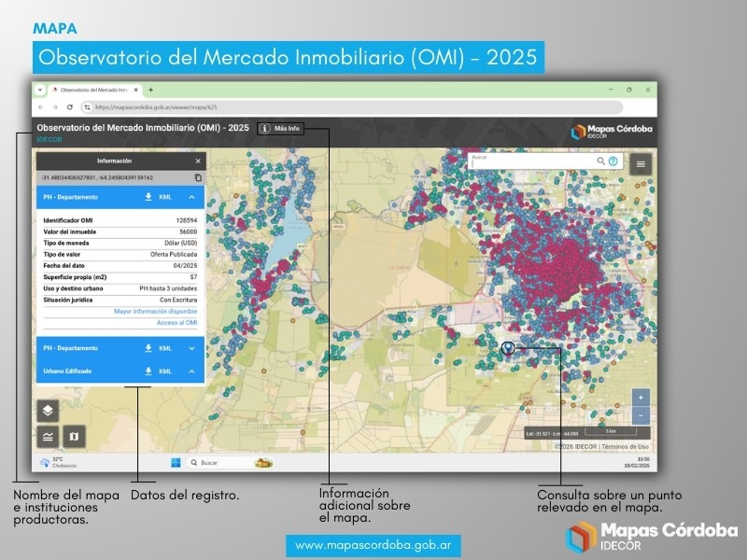The width and height of the screenshot is (747, 560).
Task: Download the Urbano Edificado KML
Action: [x=148, y=371]
